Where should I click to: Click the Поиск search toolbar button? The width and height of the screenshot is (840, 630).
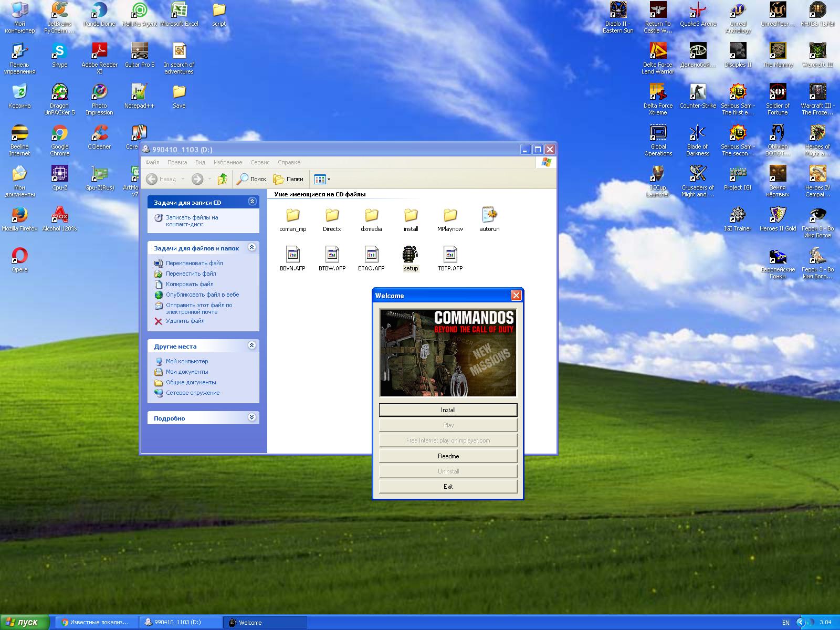pos(251,179)
